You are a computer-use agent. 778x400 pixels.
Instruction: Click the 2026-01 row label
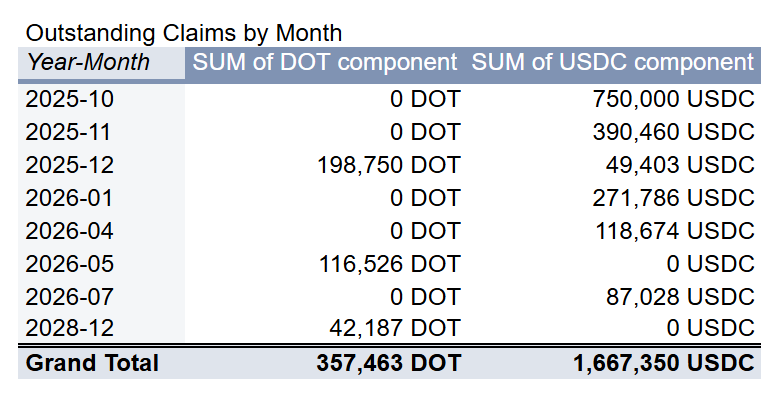pos(69,198)
